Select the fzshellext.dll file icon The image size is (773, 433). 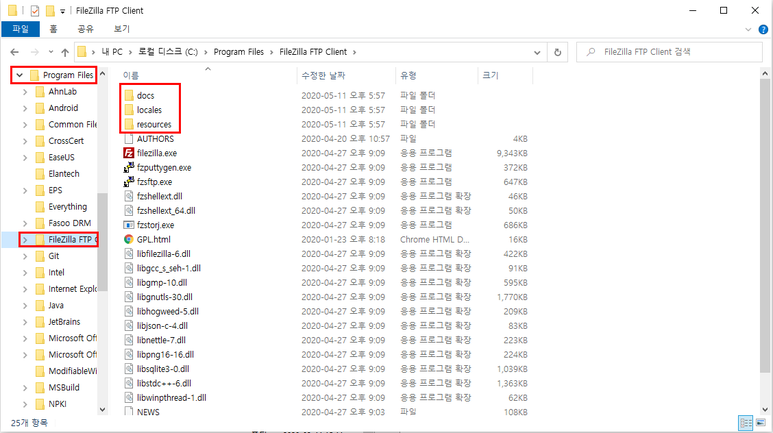tap(129, 196)
